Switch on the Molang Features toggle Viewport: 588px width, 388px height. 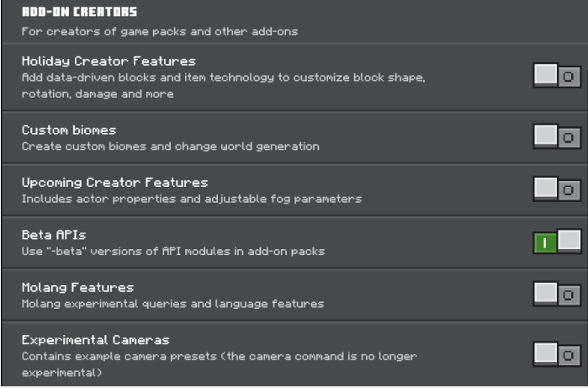557,295
